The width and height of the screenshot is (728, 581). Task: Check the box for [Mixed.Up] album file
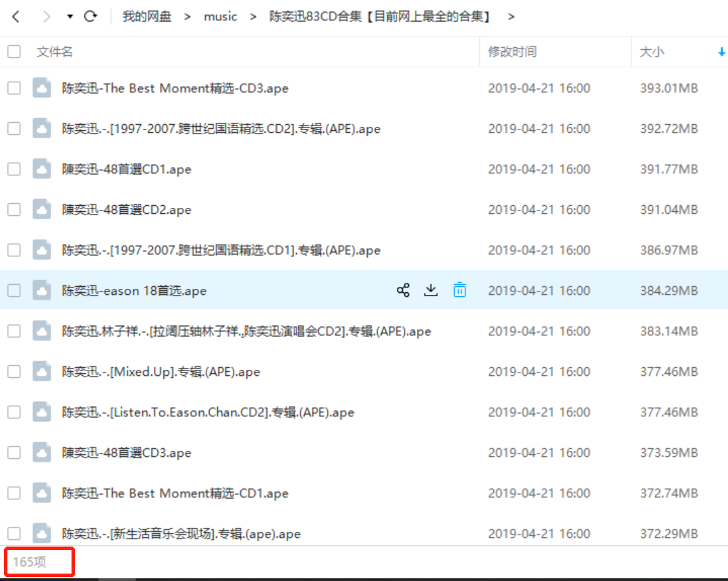[14, 372]
